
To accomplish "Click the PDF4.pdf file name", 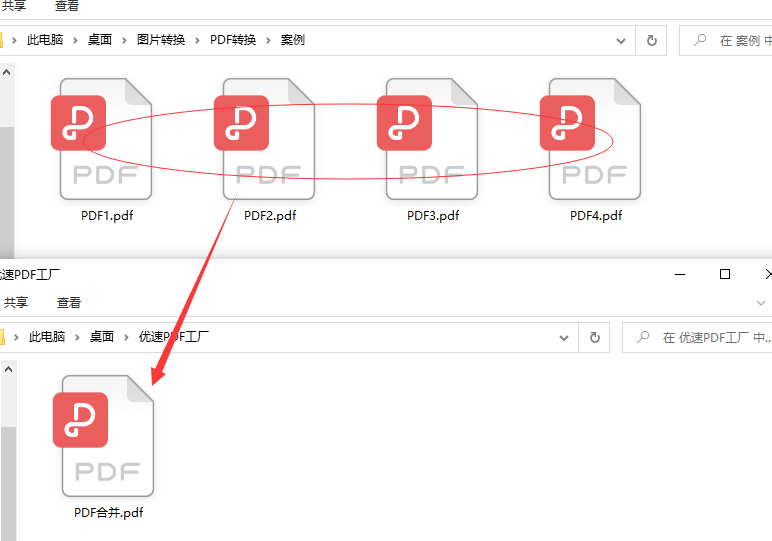I will point(596,216).
